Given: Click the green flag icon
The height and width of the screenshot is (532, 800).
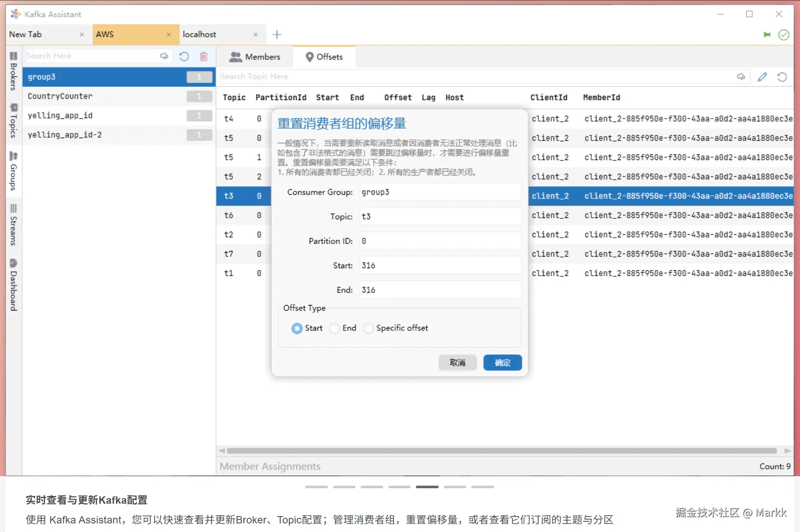Looking at the screenshot, I should [767, 35].
